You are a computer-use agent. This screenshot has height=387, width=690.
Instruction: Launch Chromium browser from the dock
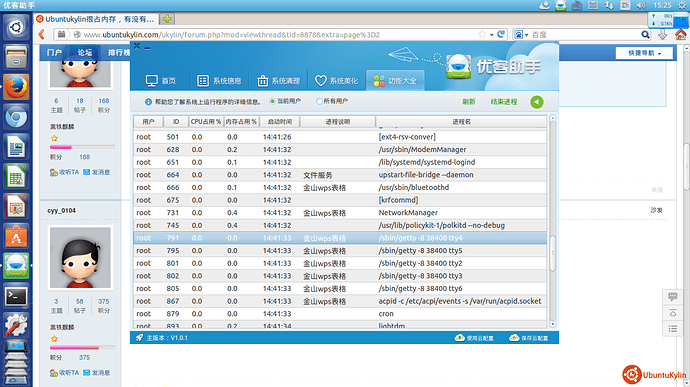click(16, 117)
